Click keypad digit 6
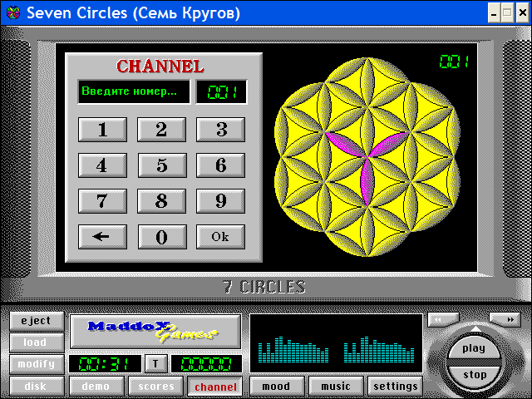532x399 pixels. click(x=220, y=165)
